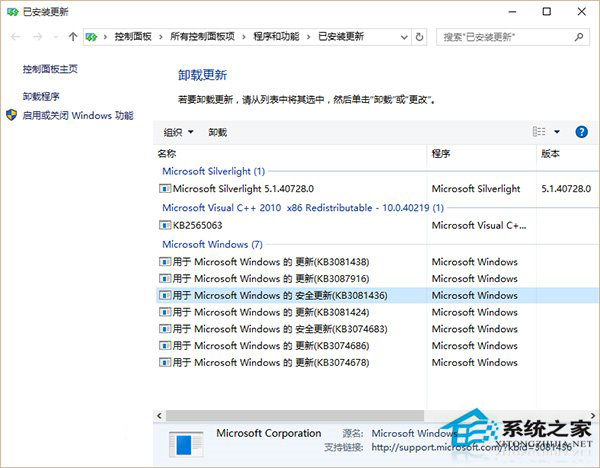
Task: Expand the chevron after 所有控制面板项 breadcrumb
Action: [244, 37]
